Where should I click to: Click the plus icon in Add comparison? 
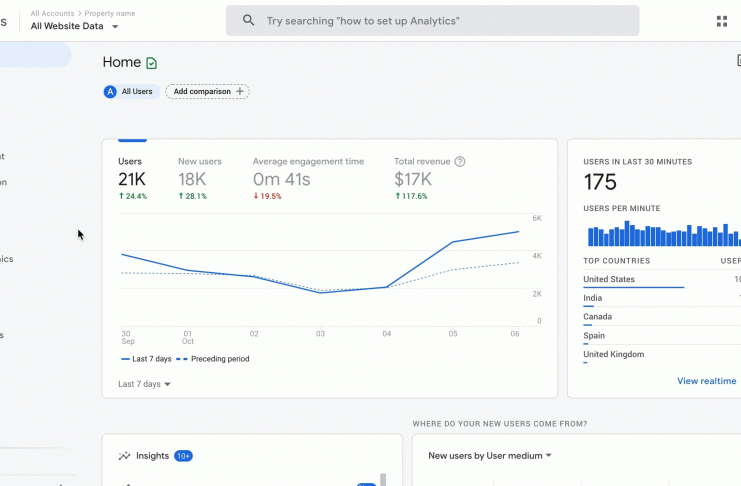click(x=240, y=91)
